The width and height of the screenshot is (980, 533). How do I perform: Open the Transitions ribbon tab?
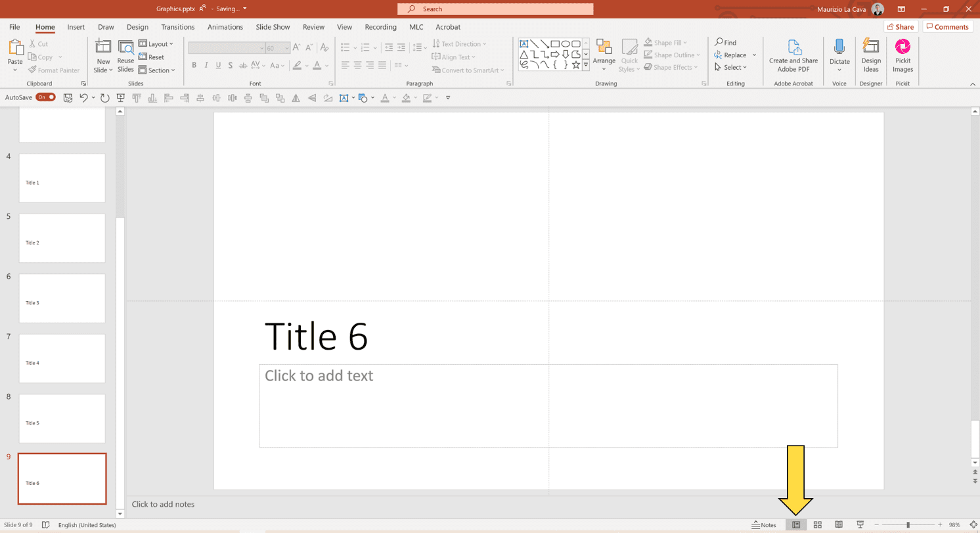click(x=177, y=27)
